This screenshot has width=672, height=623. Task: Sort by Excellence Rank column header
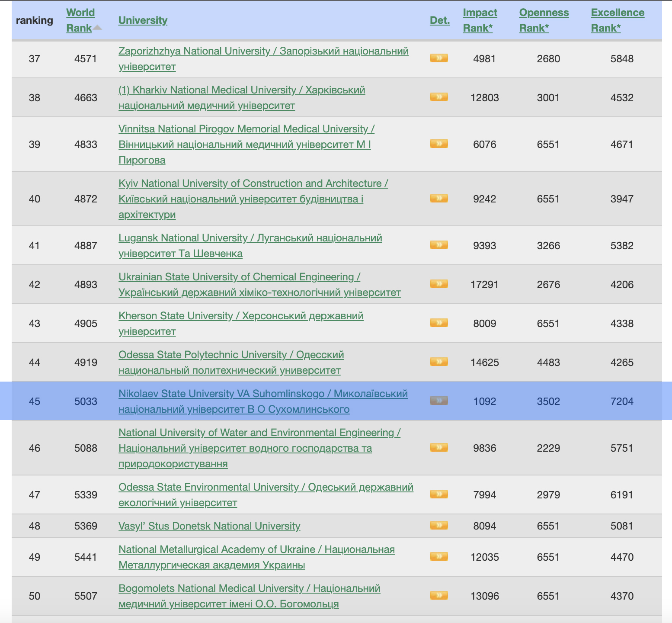pyautogui.click(x=617, y=20)
